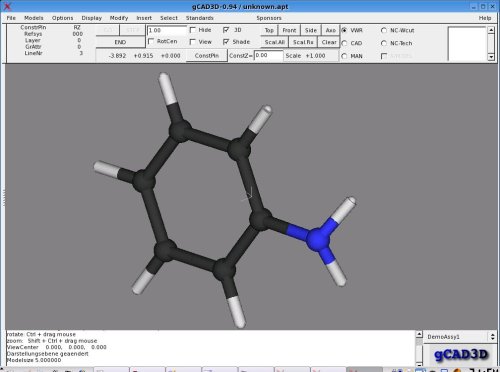Click the Scal.Fix button
The width and height of the screenshot is (500, 372).
coord(303,42)
